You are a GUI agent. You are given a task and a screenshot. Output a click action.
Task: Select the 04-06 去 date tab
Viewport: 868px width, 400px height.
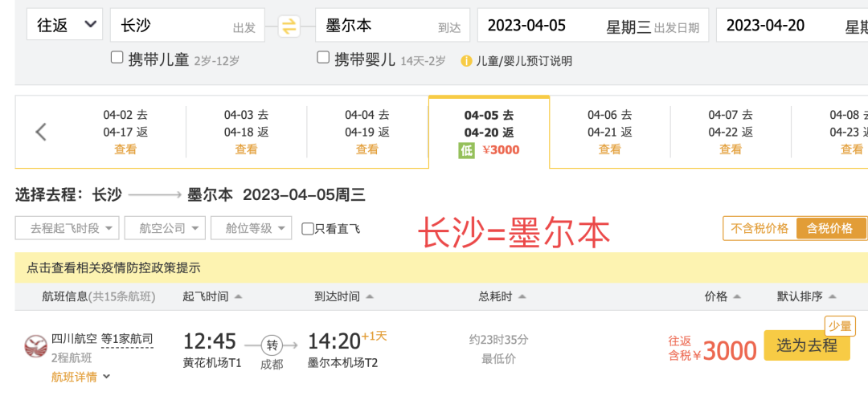click(x=609, y=132)
